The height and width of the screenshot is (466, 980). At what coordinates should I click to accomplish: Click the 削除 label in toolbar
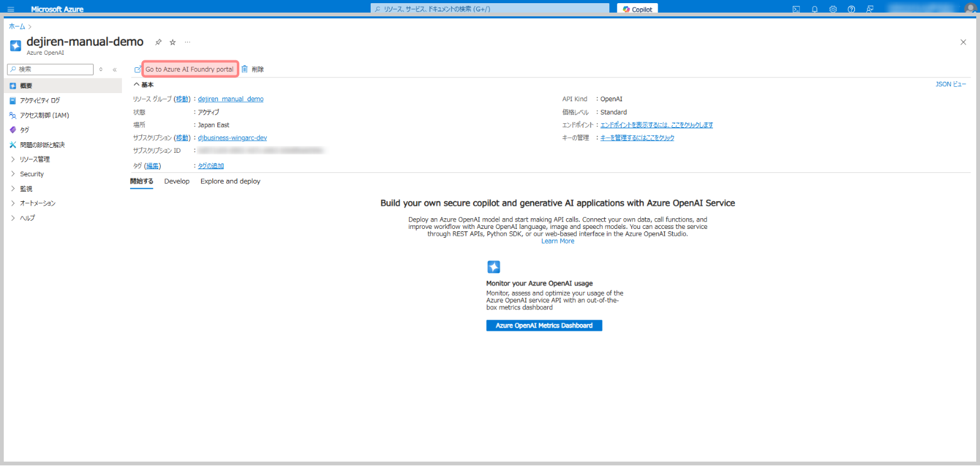point(258,69)
